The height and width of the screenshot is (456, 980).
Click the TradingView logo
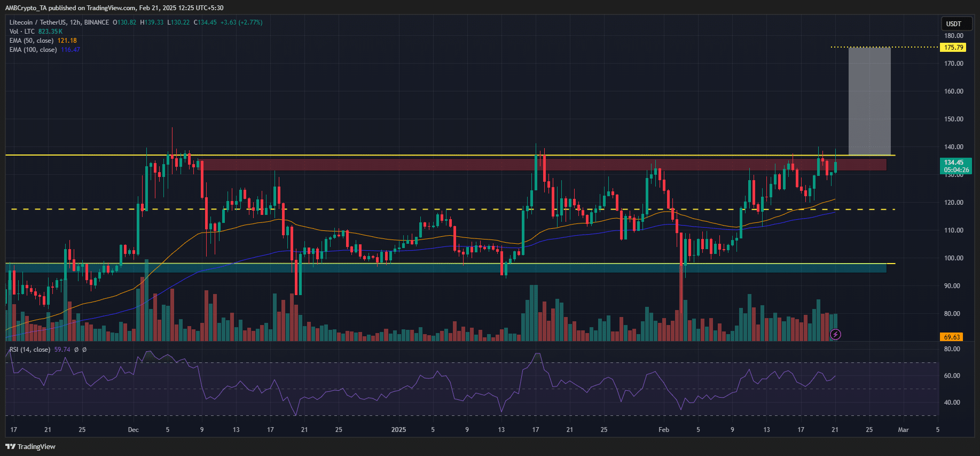(x=30, y=446)
